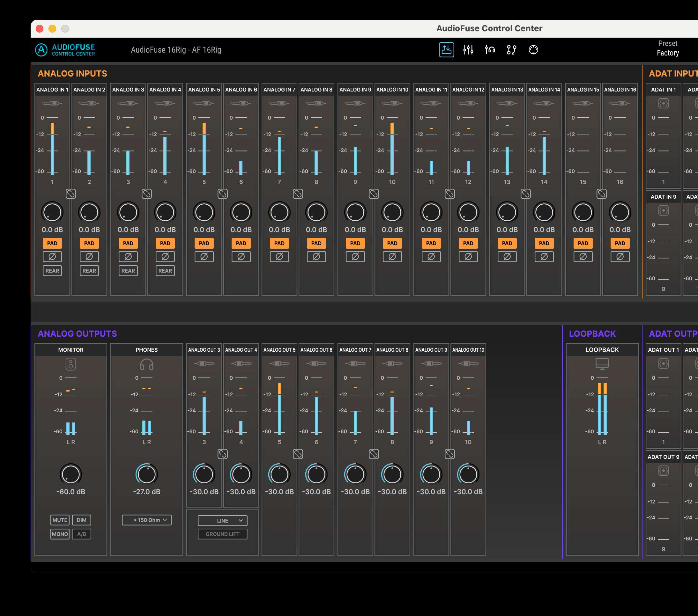The image size is (698, 616).
Task: Adjust the Analog Out 5 level knob
Action: [x=279, y=474]
